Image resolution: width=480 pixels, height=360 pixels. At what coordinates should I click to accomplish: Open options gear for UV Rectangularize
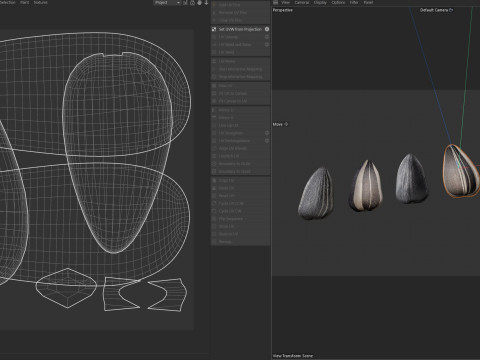267,141
